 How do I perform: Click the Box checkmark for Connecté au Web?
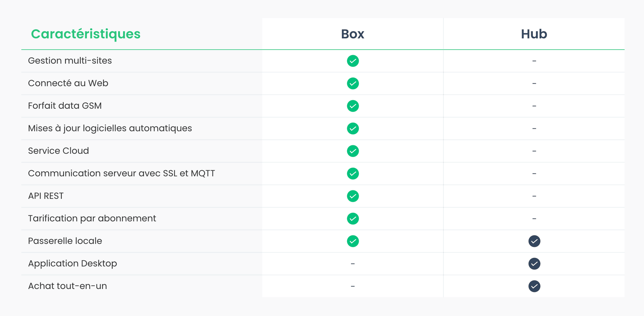pyautogui.click(x=353, y=83)
